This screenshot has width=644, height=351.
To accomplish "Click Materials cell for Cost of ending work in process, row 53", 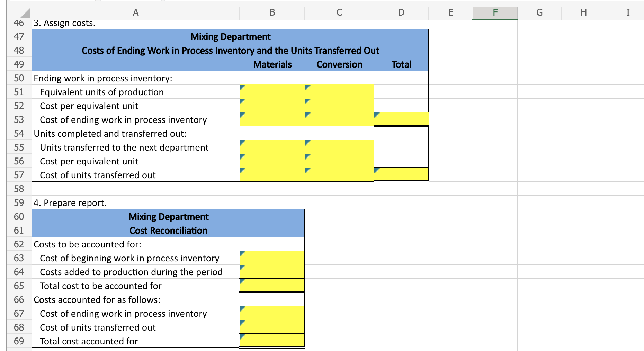I will 272,119.
